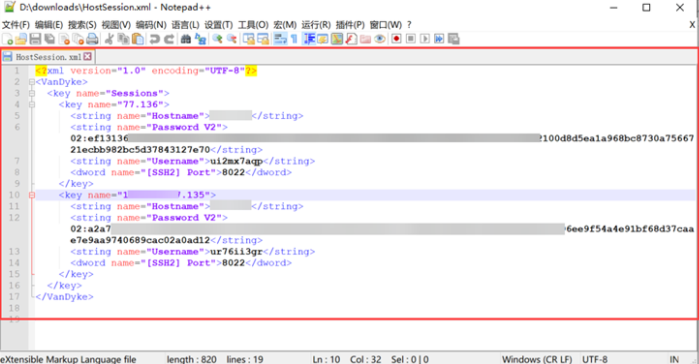Click the Zoom Out icon
The height and width of the screenshot is (364, 699).
coord(231,39)
